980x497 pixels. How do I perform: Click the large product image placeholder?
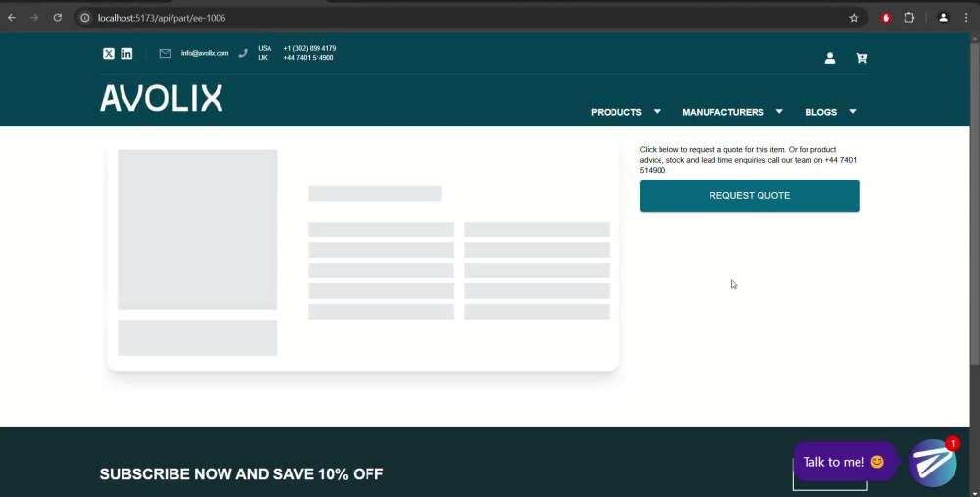point(198,229)
